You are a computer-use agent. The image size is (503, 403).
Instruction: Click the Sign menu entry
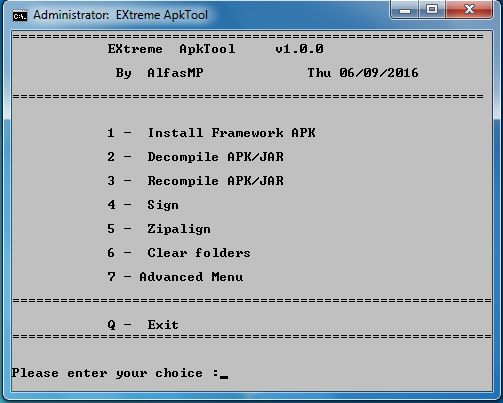tap(143, 205)
